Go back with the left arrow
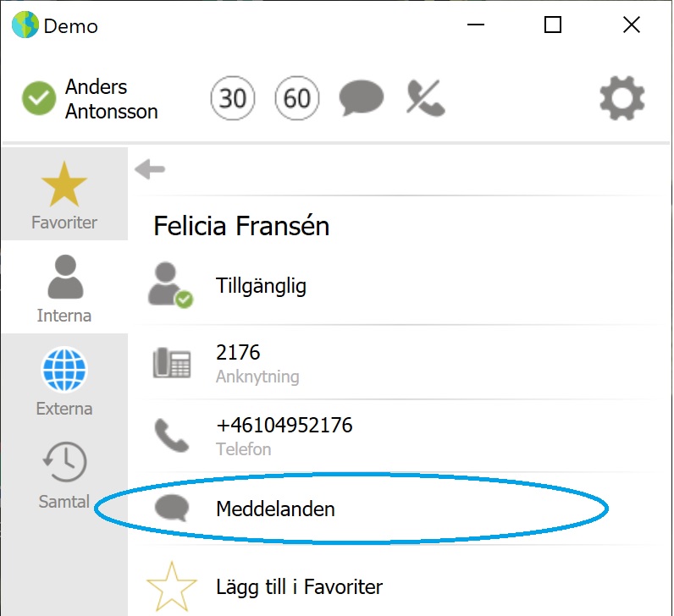 150,169
